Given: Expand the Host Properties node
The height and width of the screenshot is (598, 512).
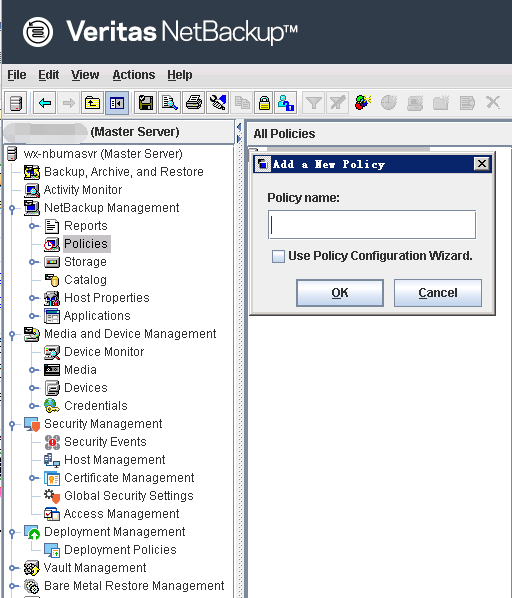Looking at the screenshot, I should pyautogui.click(x=33, y=298).
